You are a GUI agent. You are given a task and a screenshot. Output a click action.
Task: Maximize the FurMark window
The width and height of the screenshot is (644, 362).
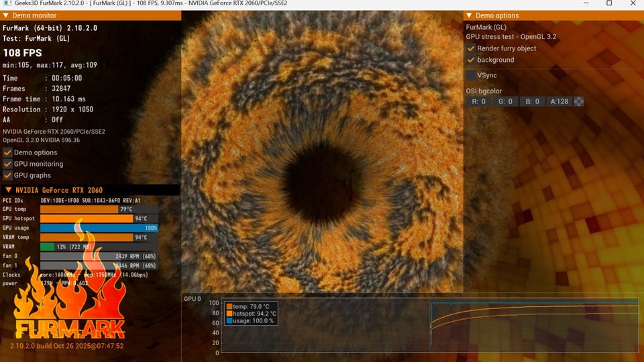[x=609, y=3]
